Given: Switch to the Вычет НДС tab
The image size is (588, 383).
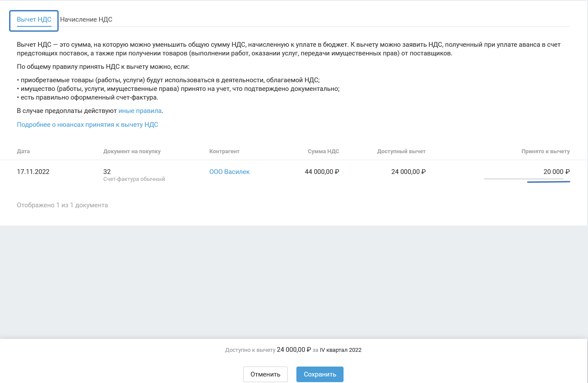Looking at the screenshot, I should (x=34, y=19).
